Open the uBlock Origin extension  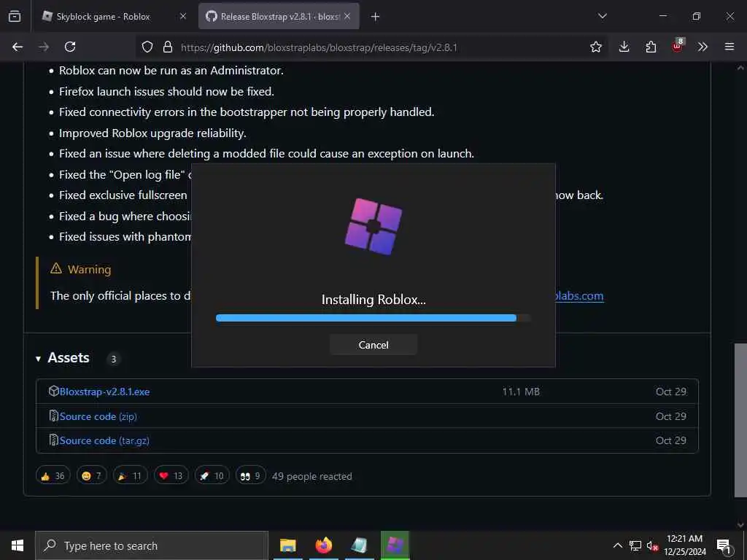678,46
